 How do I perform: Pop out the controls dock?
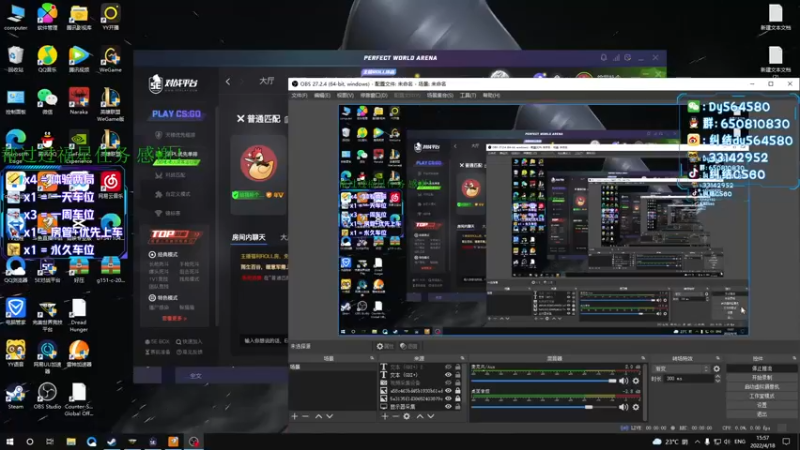pos(794,358)
